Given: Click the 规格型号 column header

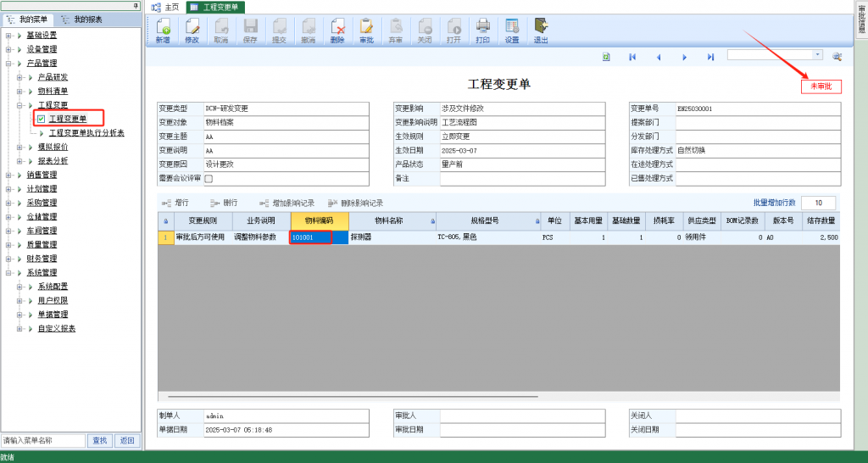Looking at the screenshot, I should (x=489, y=220).
